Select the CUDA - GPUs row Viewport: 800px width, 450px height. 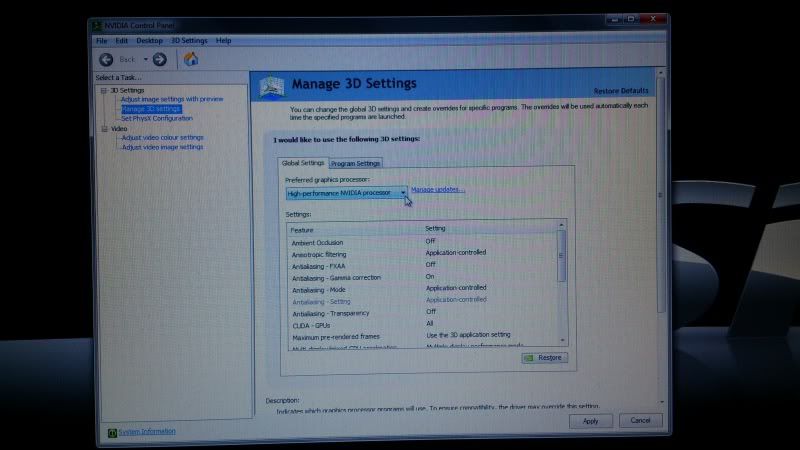[x=422, y=324]
